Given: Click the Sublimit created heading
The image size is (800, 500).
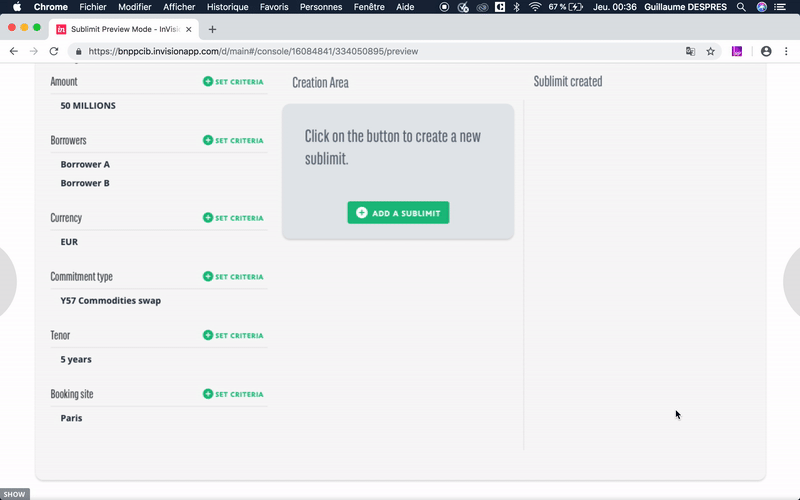Looking at the screenshot, I should pyautogui.click(x=568, y=82).
